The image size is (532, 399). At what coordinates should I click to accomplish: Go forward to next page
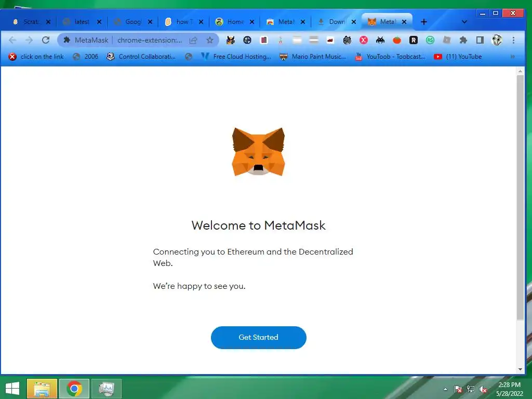click(x=29, y=40)
